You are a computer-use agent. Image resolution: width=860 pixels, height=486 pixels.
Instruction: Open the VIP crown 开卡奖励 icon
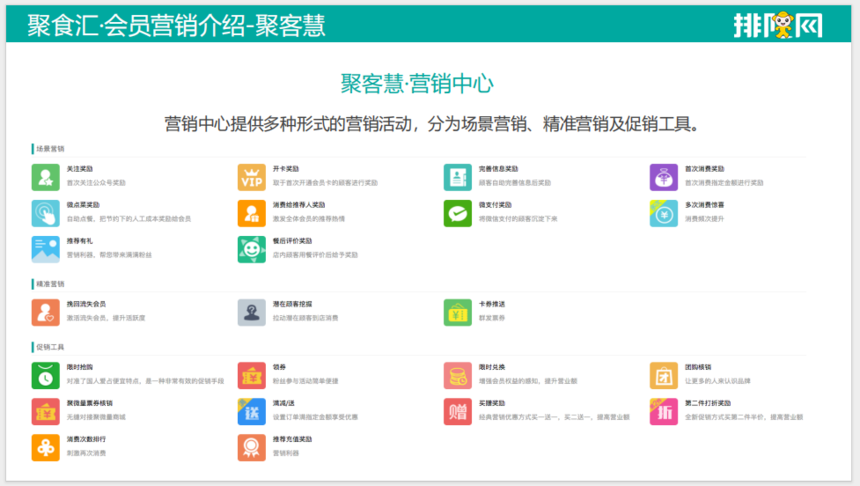point(252,177)
